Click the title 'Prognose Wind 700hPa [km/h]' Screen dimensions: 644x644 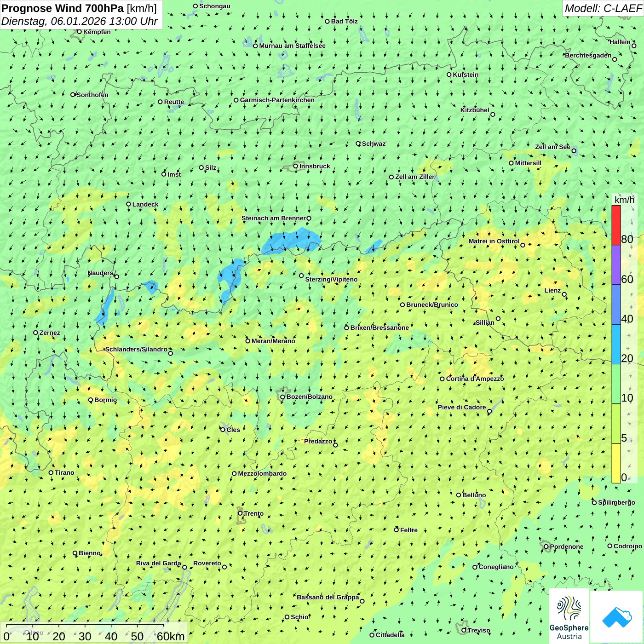click(x=79, y=8)
